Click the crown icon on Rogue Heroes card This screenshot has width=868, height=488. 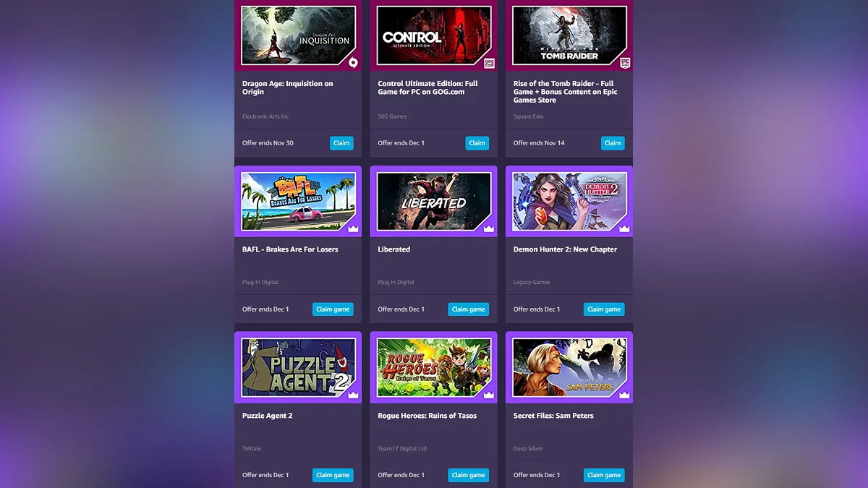tap(489, 395)
